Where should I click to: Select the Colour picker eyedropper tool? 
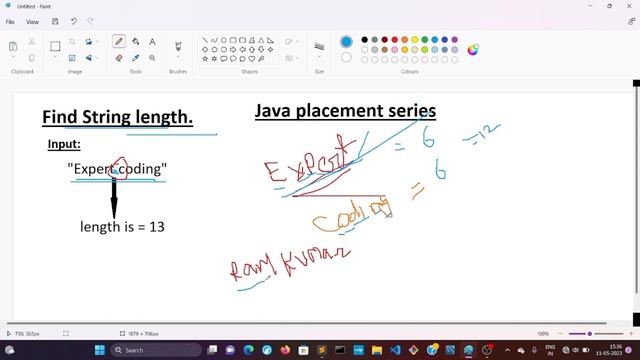click(136, 58)
